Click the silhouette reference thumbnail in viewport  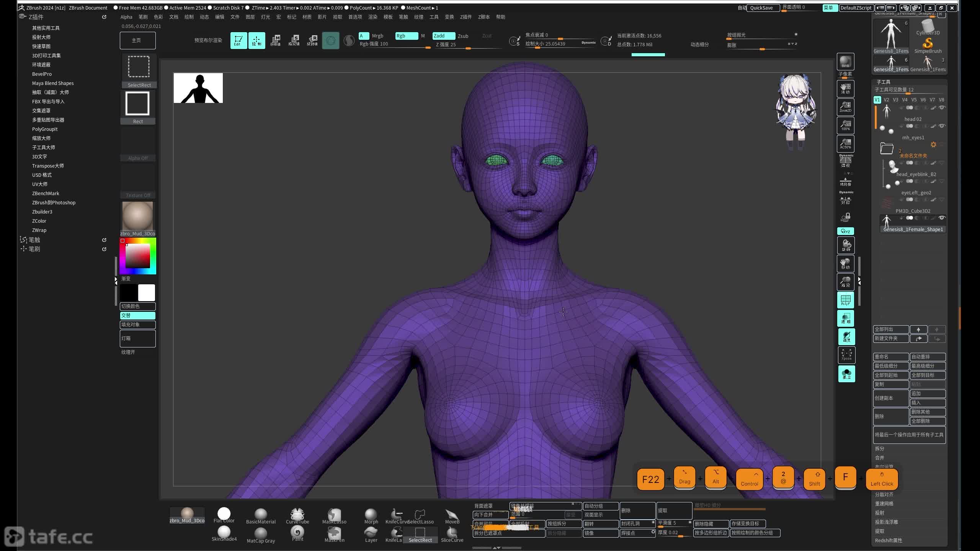(x=198, y=88)
